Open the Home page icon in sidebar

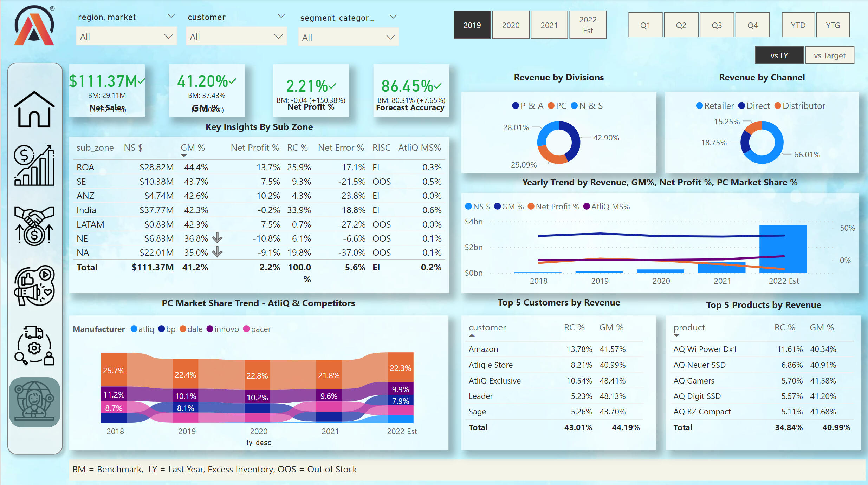pos(34,110)
